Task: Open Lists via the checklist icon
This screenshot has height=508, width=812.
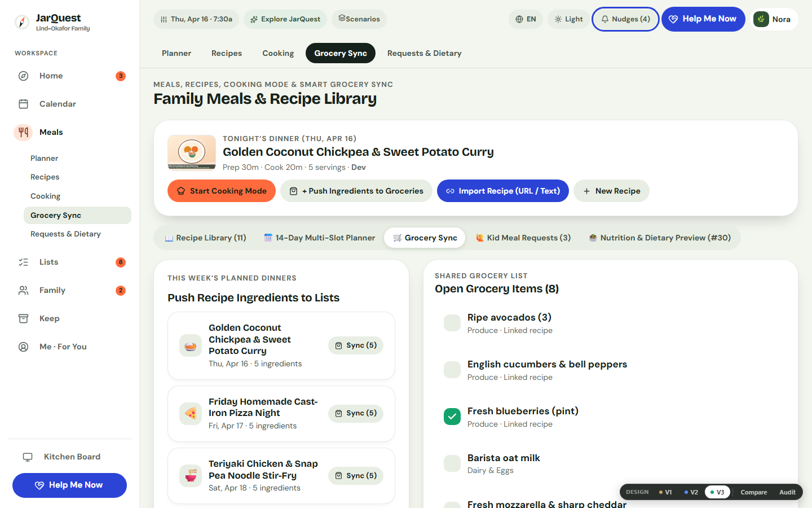Action: (23, 262)
